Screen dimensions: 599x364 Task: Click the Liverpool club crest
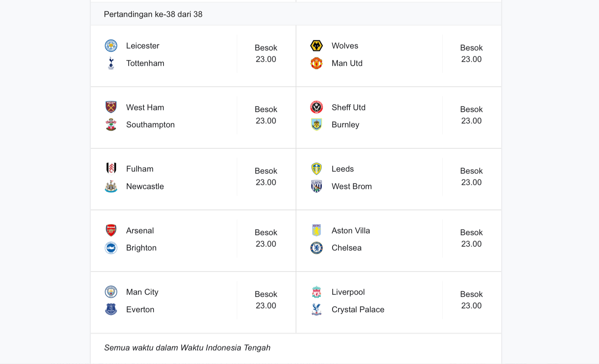tap(316, 292)
